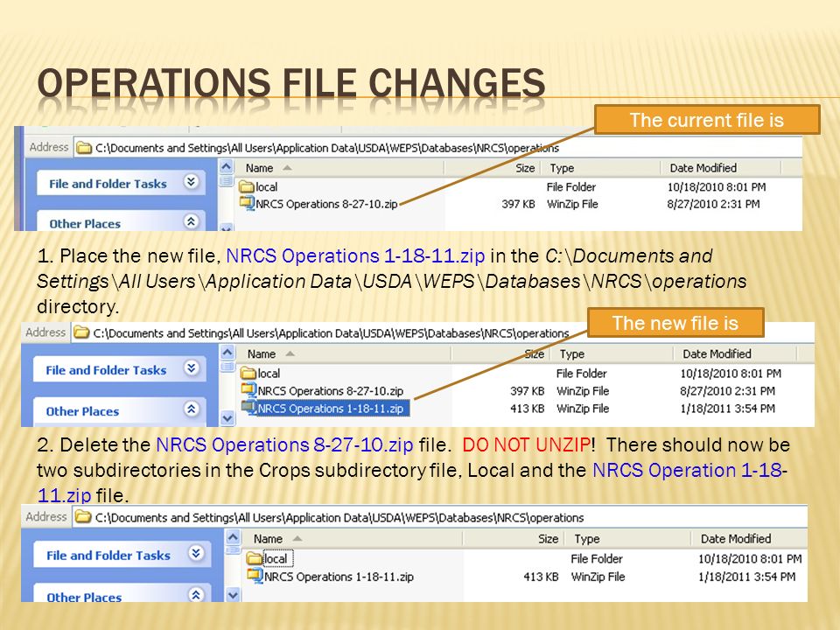The height and width of the screenshot is (630, 840).
Task: Click File Folder type cell in bottom window
Action: coord(597,559)
